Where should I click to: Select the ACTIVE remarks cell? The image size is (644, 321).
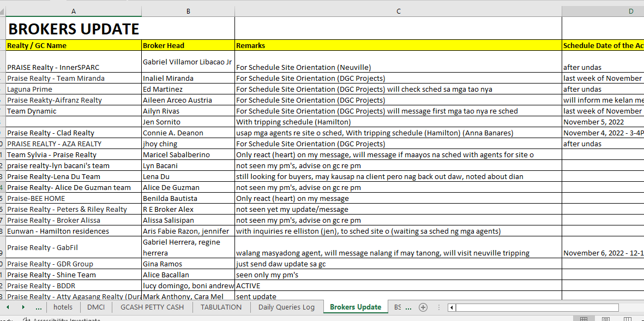[x=398, y=286]
